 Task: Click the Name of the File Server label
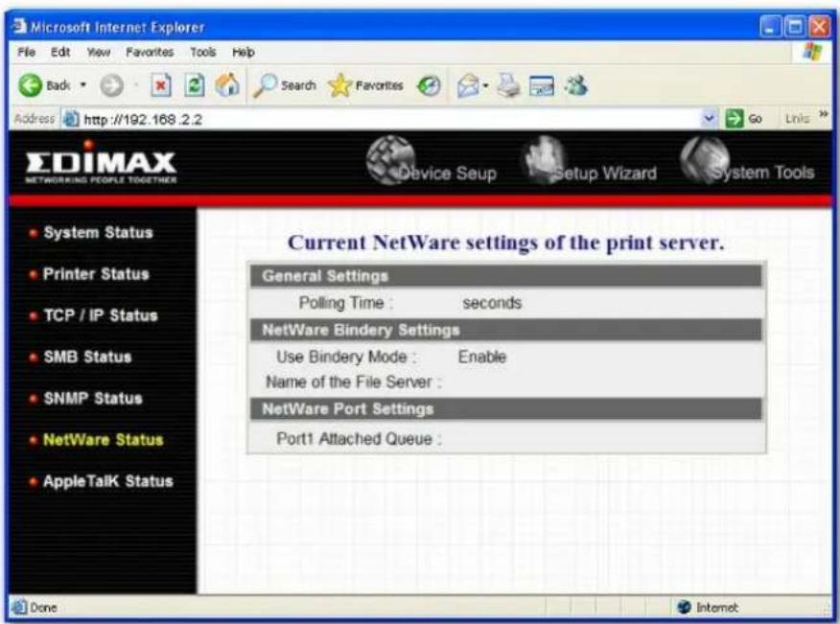coord(354,381)
